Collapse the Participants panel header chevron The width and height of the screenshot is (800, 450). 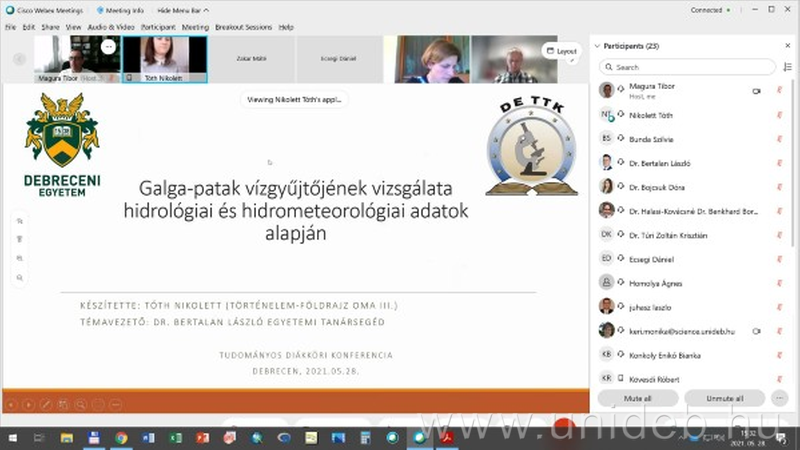point(600,46)
